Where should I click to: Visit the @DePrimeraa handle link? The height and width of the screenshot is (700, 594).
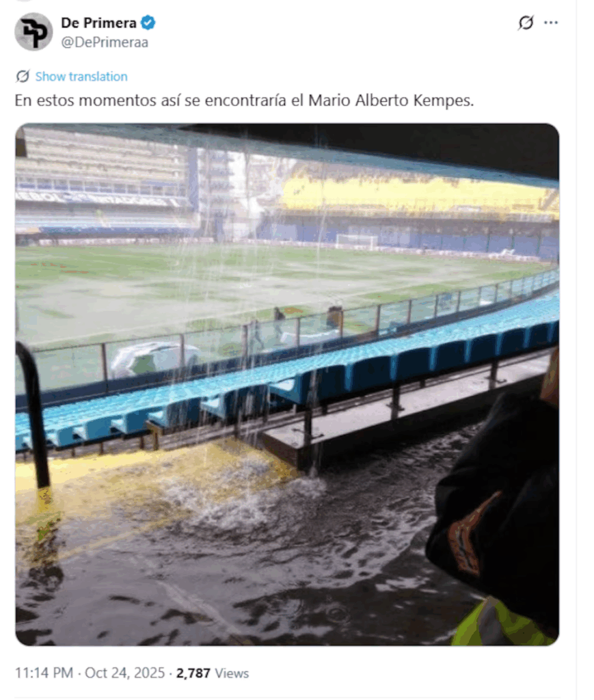(x=105, y=42)
